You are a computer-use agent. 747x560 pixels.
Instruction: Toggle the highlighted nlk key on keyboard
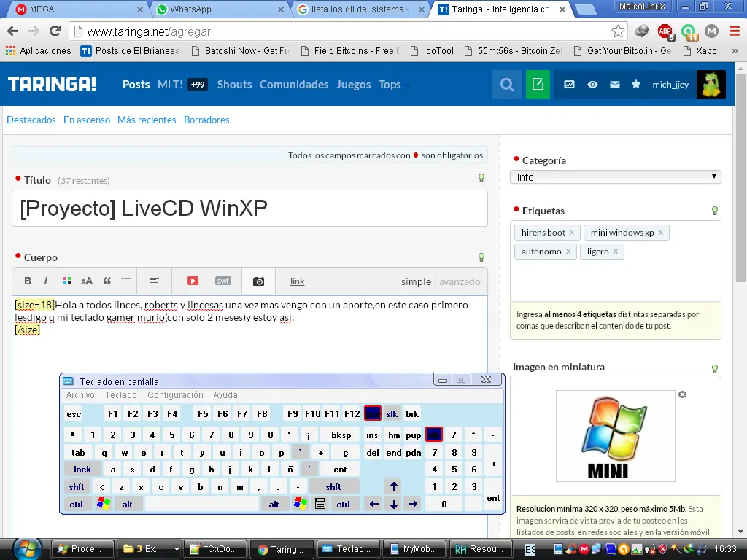(x=434, y=435)
